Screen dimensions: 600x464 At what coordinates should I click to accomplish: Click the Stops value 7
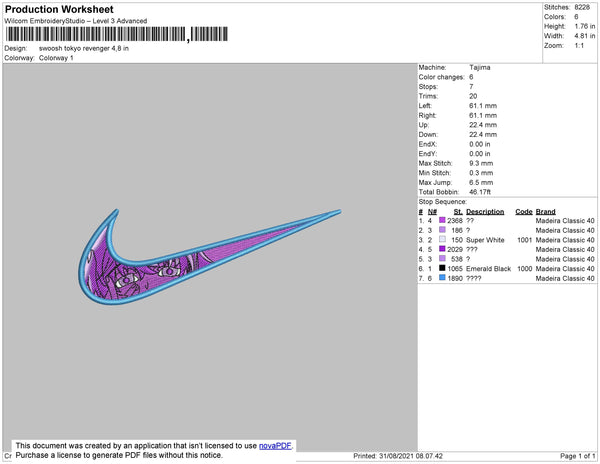pos(471,86)
